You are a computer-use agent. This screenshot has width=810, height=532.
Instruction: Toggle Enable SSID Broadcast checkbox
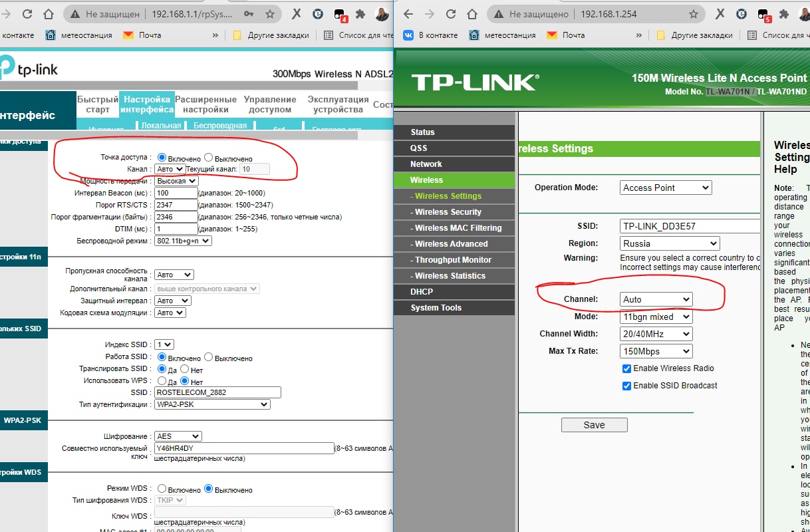point(626,386)
